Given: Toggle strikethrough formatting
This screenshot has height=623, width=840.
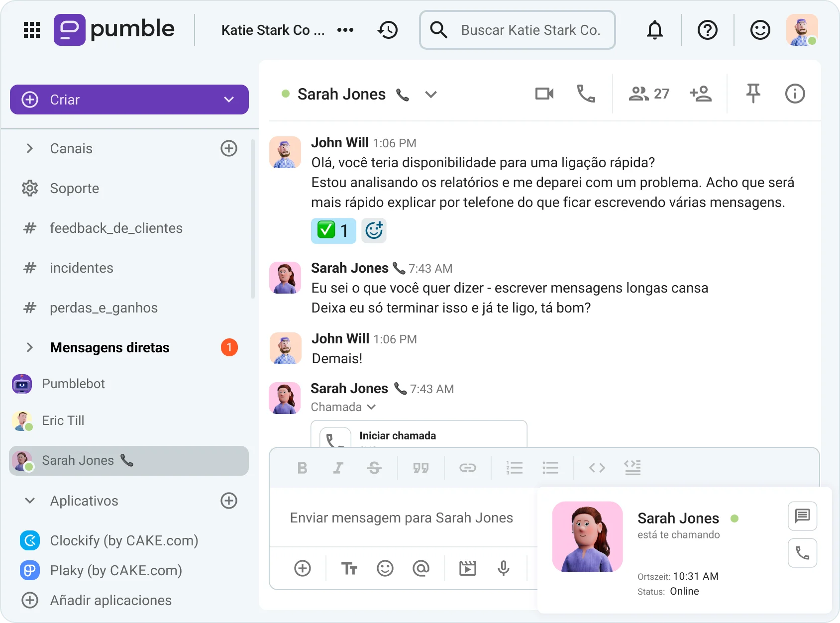Looking at the screenshot, I should pyautogui.click(x=374, y=467).
